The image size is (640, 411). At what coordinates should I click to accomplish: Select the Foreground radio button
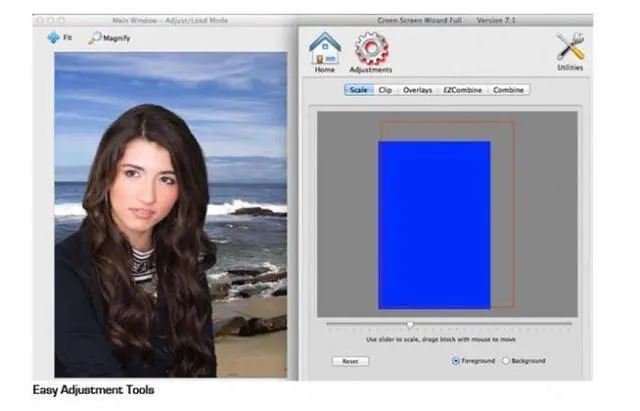(456, 361)
